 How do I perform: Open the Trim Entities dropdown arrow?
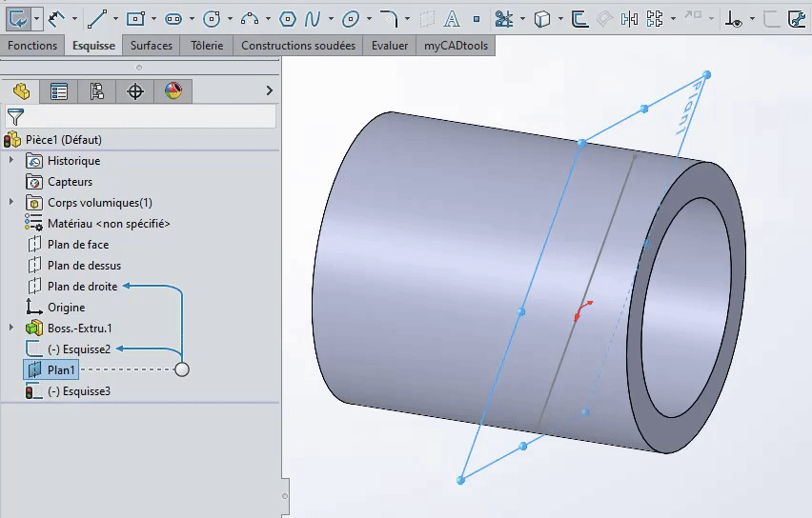click(x=522, y=19)
